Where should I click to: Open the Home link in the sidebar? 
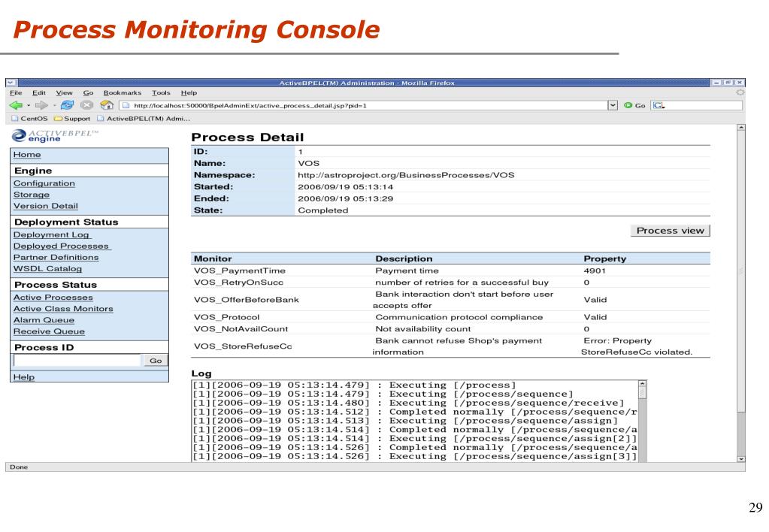pos(27,155)
